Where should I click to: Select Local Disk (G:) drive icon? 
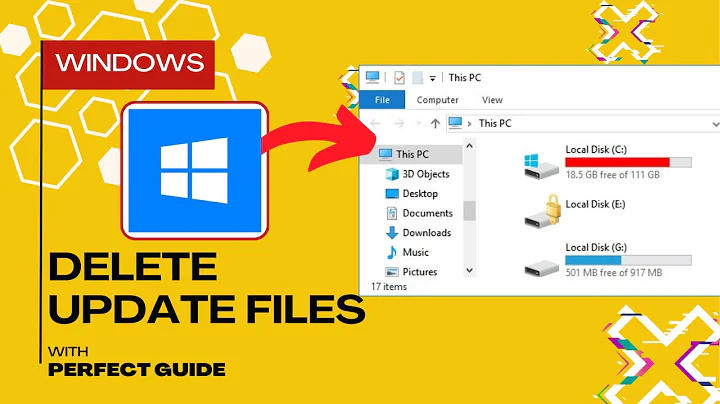point(541,268)
